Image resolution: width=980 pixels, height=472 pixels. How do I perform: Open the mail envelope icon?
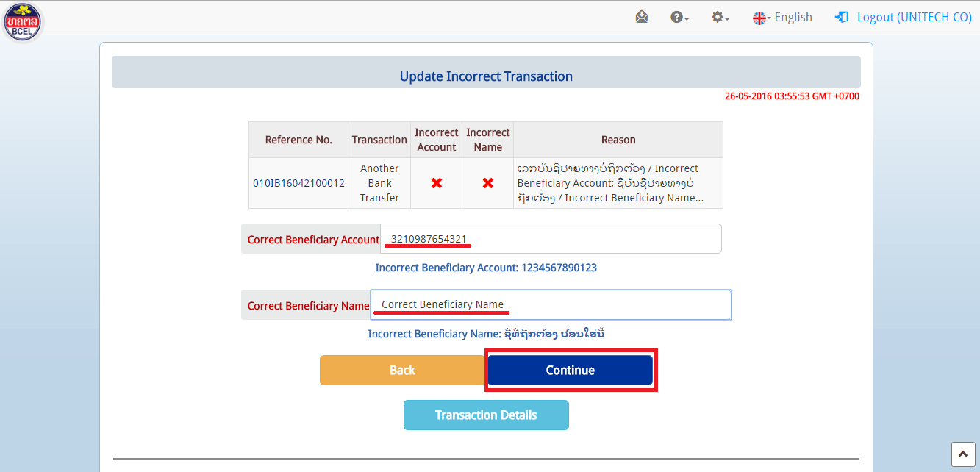coord(642,17)
